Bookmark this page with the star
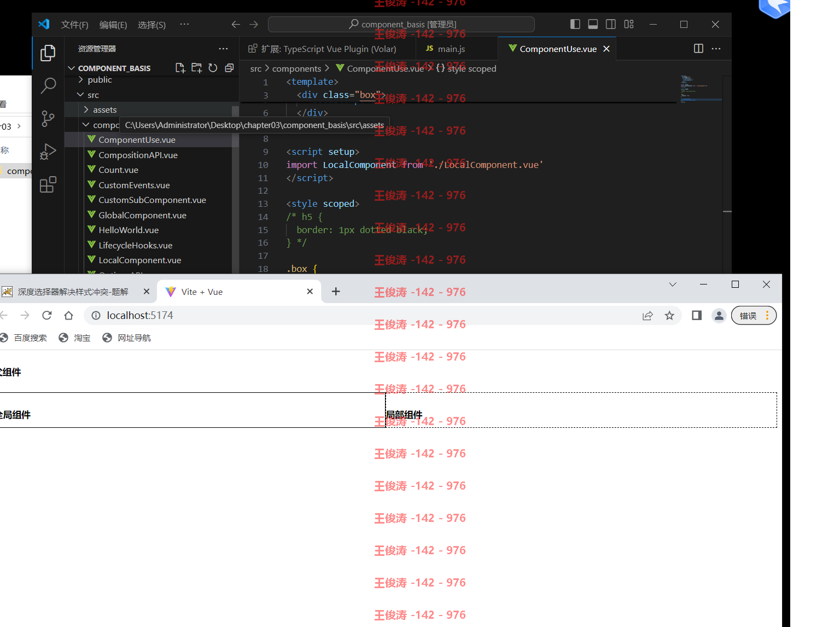 click(x=669, y=315)
